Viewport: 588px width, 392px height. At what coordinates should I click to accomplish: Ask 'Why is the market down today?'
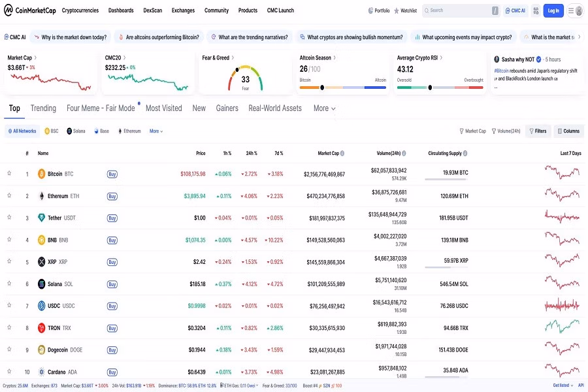tap(70, 37)
